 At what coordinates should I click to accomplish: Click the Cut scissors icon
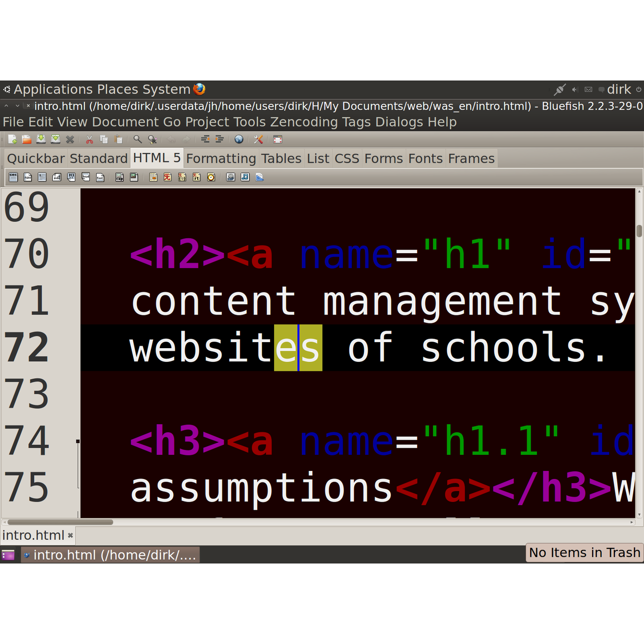pos(90,139)
